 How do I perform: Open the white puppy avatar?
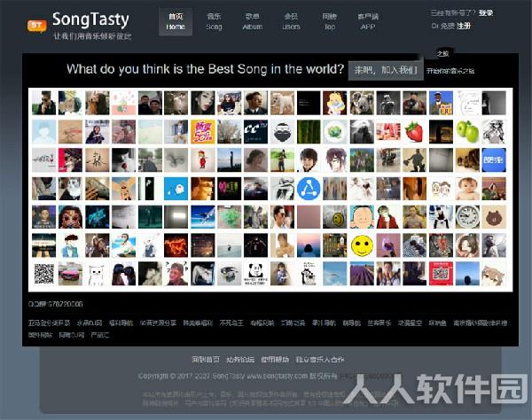click(282, 103)
